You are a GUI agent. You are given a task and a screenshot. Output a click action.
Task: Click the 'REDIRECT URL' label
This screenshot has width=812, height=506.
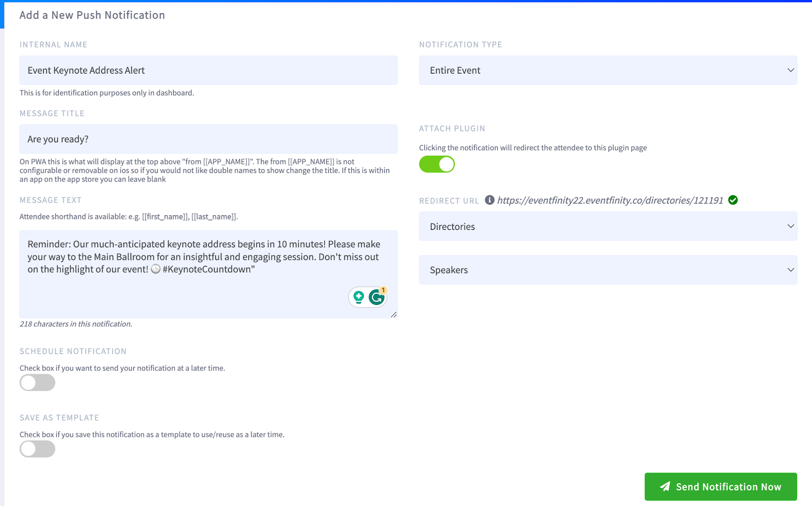(x=449, y=201)
